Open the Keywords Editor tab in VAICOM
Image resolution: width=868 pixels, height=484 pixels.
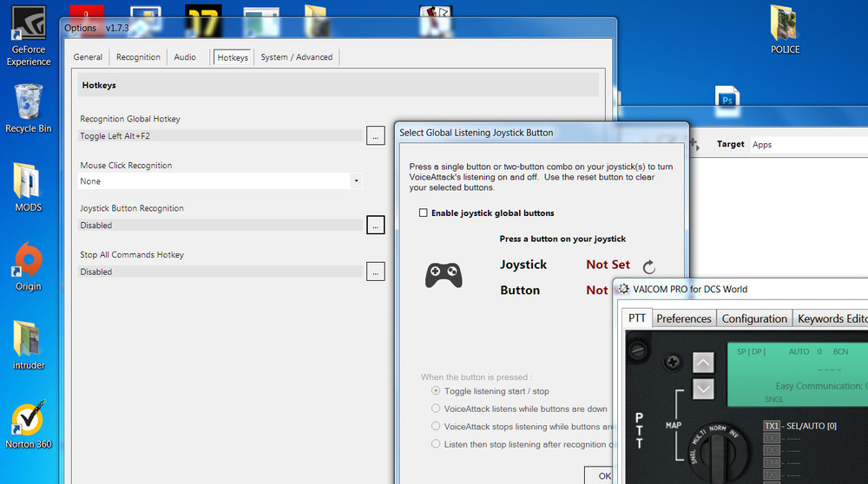click(832, 318)
